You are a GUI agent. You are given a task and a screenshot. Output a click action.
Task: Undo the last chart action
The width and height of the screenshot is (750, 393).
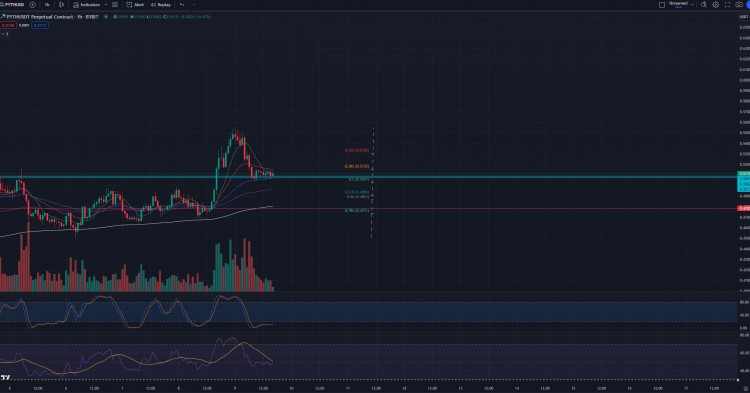182,4
